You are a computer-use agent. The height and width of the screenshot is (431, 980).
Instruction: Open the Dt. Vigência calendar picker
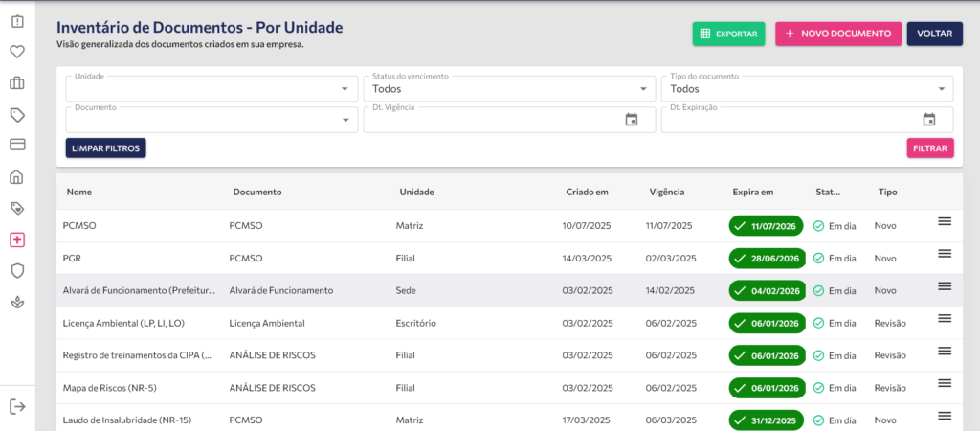631,120
